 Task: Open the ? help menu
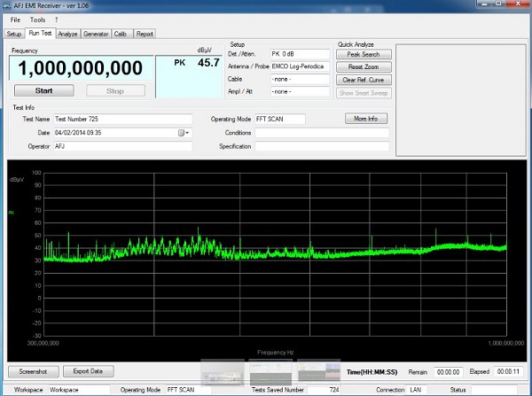point(57,20)
